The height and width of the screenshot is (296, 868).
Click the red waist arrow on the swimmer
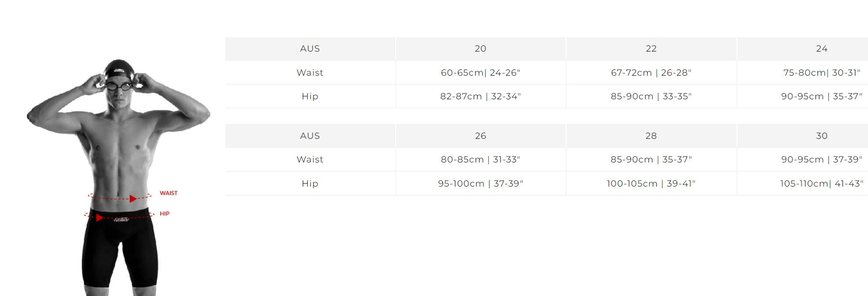tap(133, 199)
